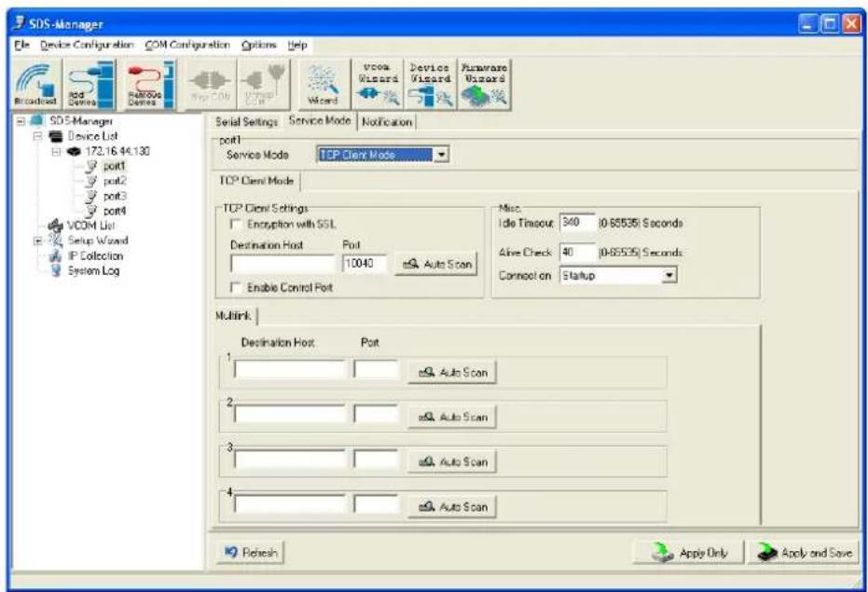Click the Alive Check field
The image size is (868, 592).
click(577, 252)
